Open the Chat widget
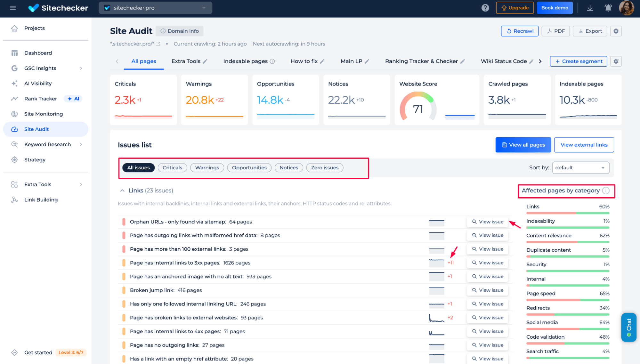Image resolution: width=640 pixels, height=364 pixels. (x=629, y=327)
